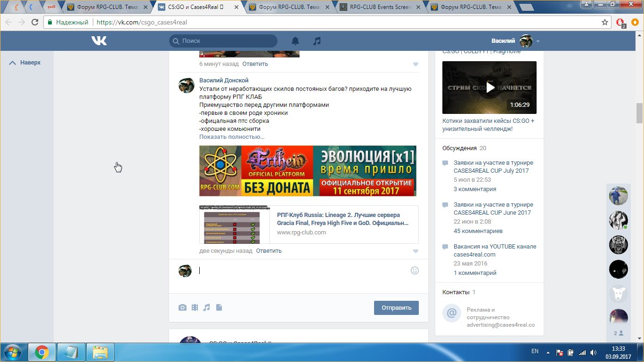Screen dimensions: 644x362
Task: Open the music note player in header
Action: pyautogui.click(x=317, y=41)
